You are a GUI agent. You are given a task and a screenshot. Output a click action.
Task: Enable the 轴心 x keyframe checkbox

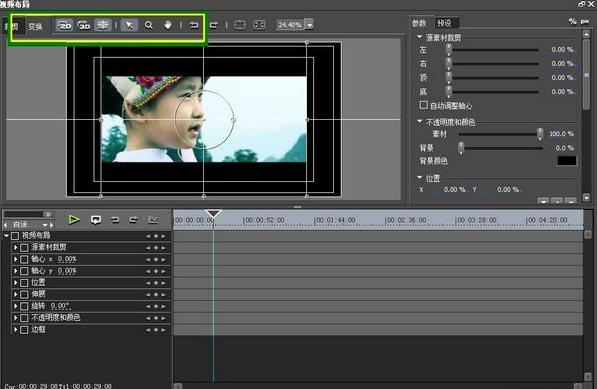point(24,260)
